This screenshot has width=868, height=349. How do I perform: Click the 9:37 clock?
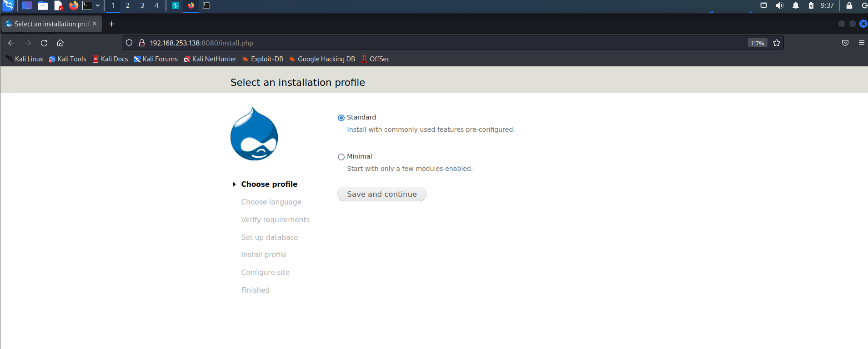827,5
